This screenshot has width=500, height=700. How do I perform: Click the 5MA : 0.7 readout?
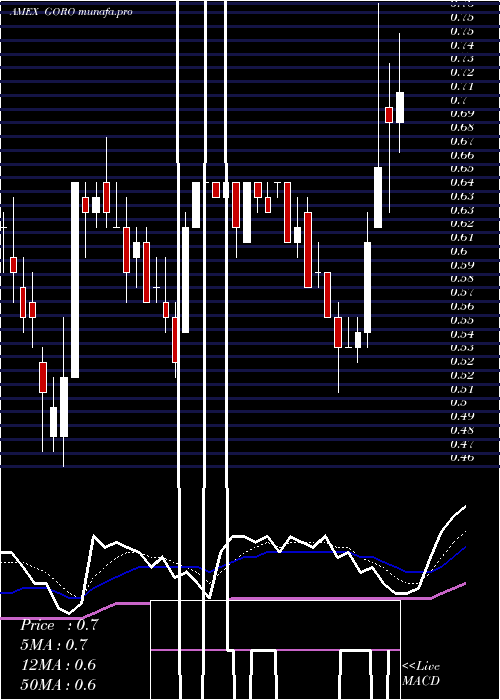click(x=54, y=645)
